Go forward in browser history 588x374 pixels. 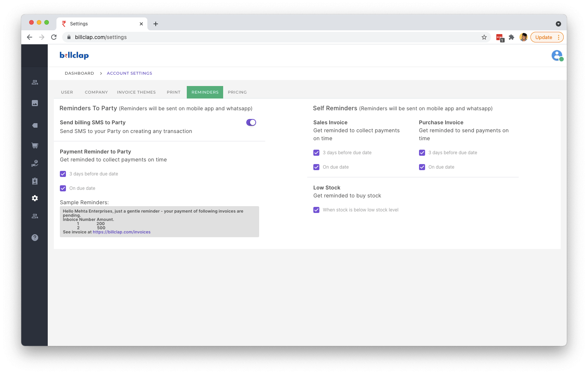point(42,37)
